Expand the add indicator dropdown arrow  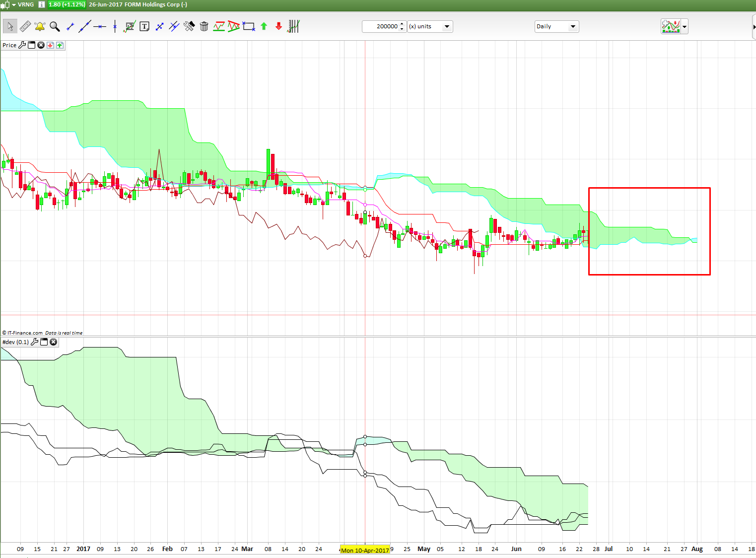(685, 26)
